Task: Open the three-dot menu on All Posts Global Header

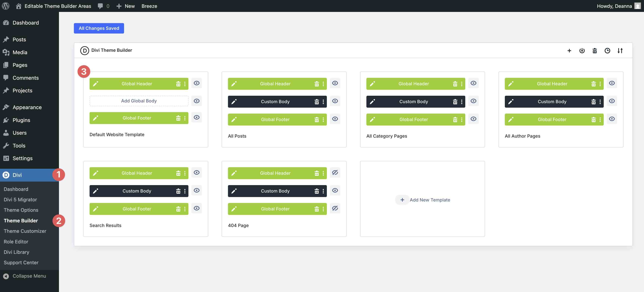Action: (x=323, y=84)
